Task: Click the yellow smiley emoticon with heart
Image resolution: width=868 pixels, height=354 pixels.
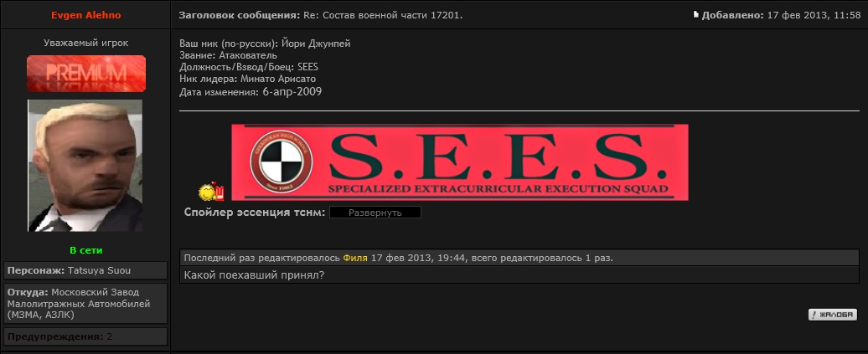Action: click(x=211, y=192)
